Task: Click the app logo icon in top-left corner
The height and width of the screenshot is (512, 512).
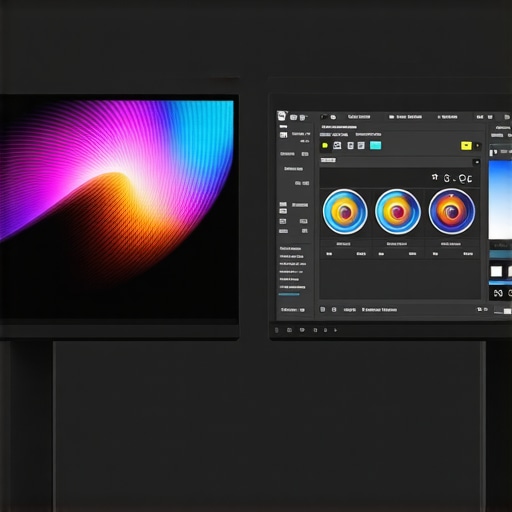Action: [x=282, y=116]
